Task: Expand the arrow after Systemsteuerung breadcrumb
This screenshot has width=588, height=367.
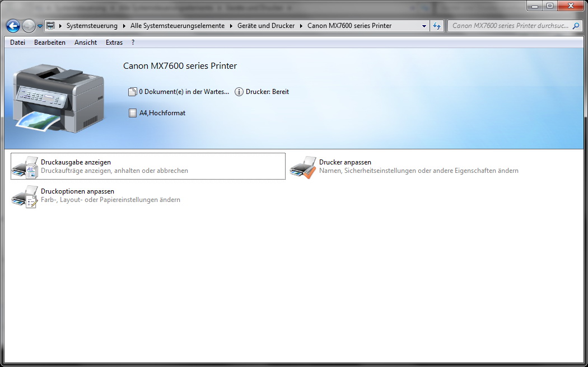Action: tap(124, 26)
